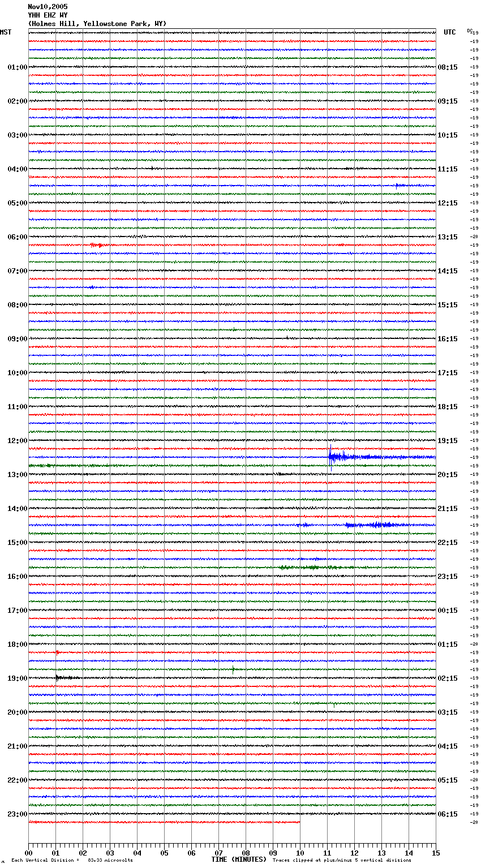
Task: Click the '17:15' UTC time label
Action: pyautogui.click(x=448, y=373)
